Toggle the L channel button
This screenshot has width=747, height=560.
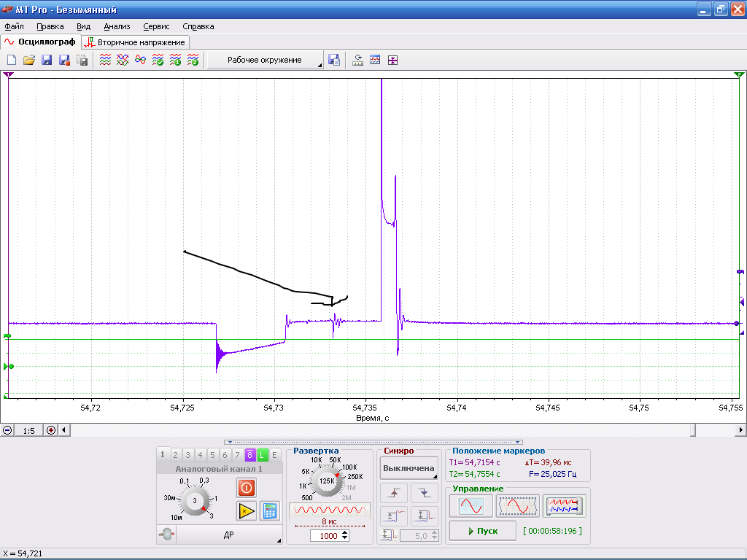pos(262,455)
